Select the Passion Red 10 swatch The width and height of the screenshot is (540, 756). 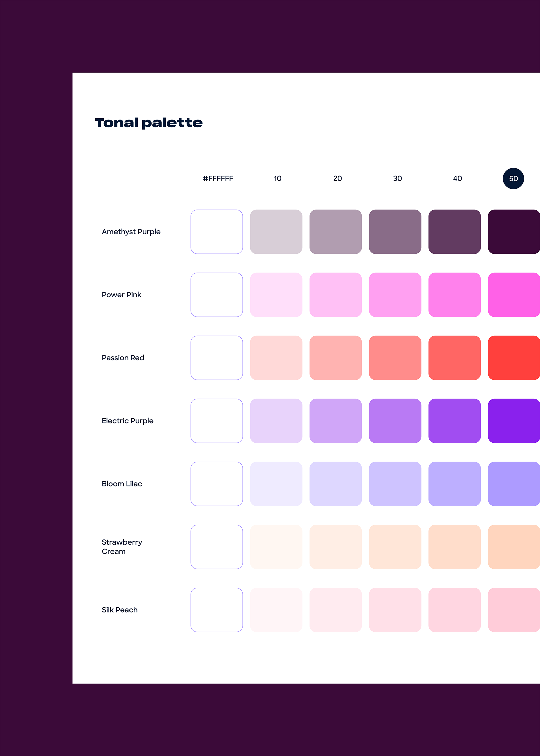coord(276,358)
